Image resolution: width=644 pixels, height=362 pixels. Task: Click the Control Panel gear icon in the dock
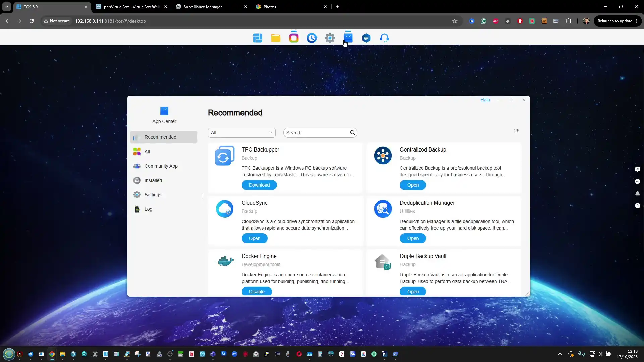330,38
